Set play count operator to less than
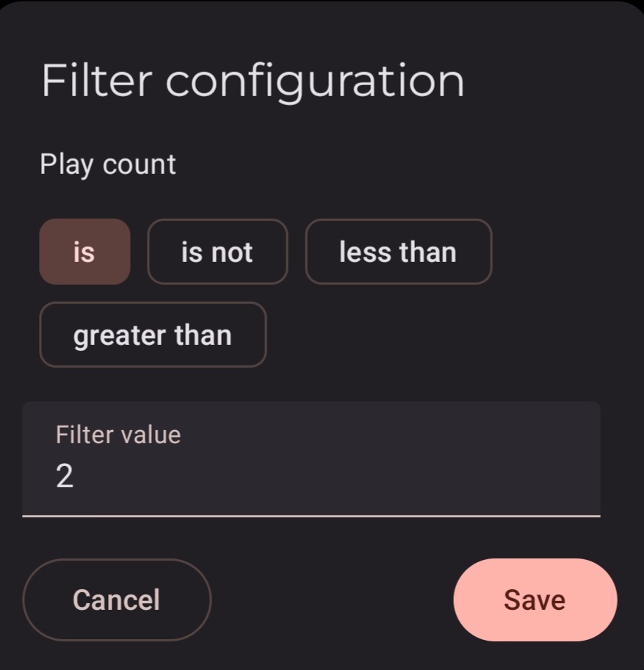644x670 pixels. tap(398, 252)
